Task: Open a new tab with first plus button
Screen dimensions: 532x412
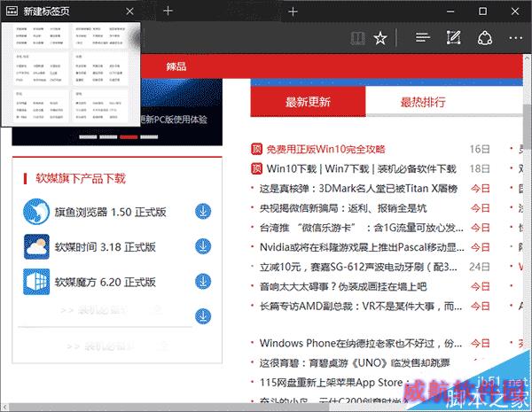Action: tap(168, 11)
